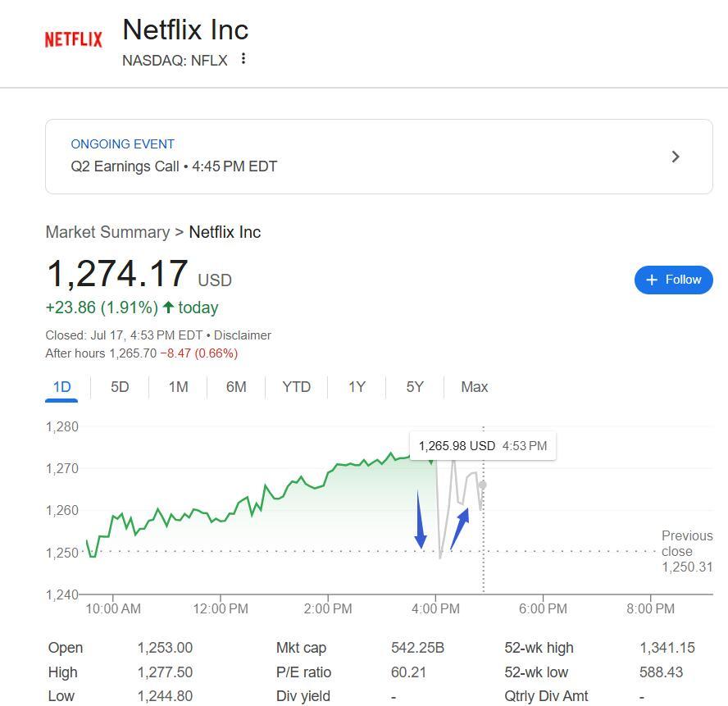Open the three-dot options menu
The height and width of the screenshot is (706, 728).
coord(243,59)
